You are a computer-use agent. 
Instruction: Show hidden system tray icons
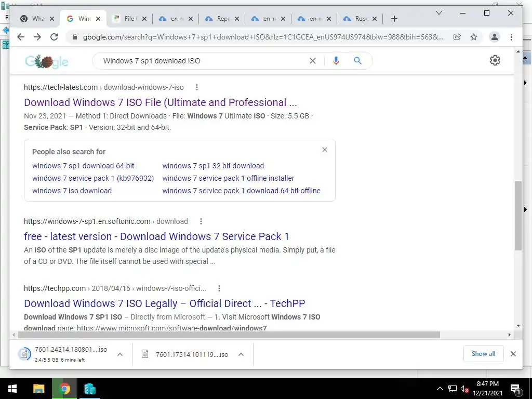pyautogui.click(x=440, y=389)
